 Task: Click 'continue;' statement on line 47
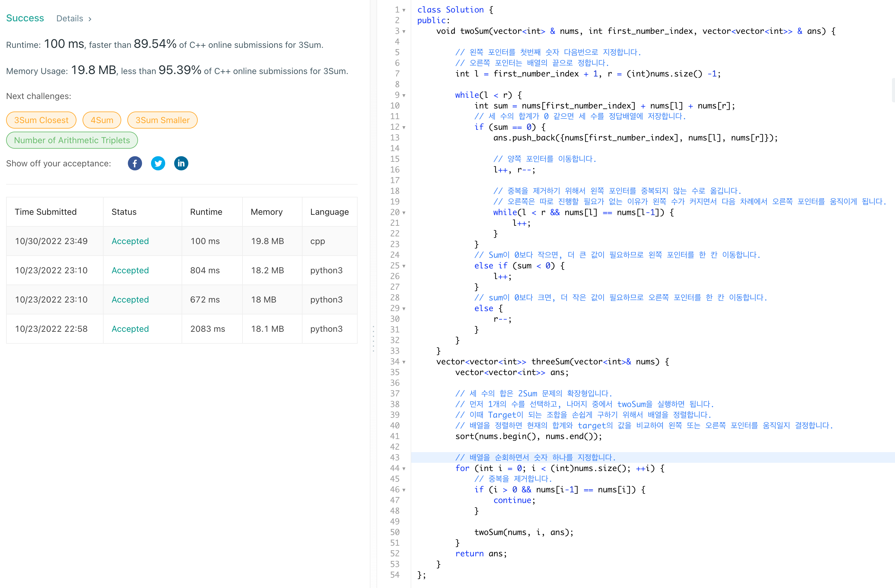[514, 500]
